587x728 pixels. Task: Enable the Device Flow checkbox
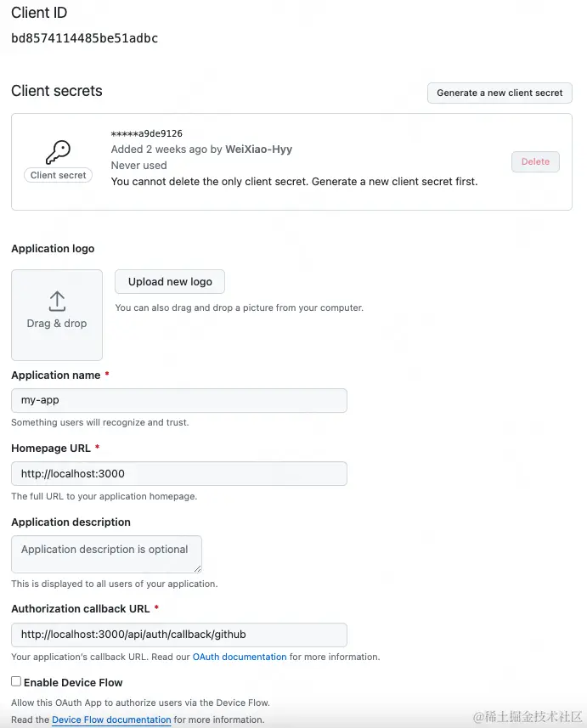pos(16,681)
